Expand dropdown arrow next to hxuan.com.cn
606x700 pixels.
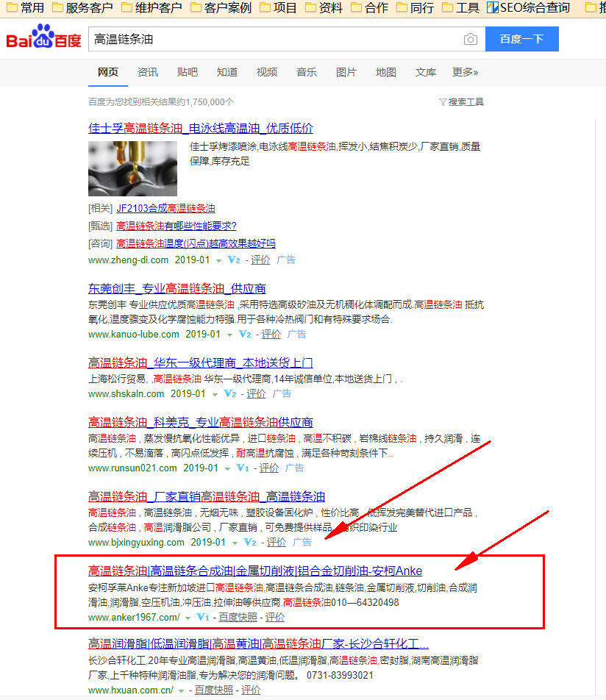pyautogui.click(x=182, y=691)
